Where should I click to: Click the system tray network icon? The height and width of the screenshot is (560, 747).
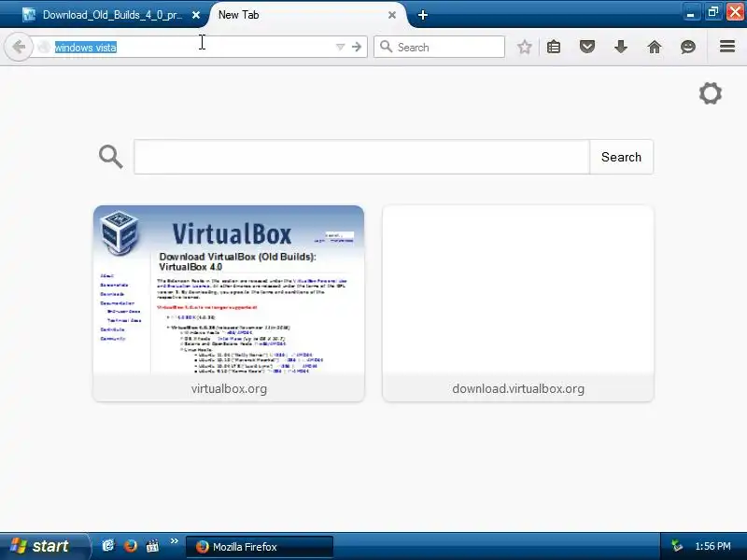676,546
